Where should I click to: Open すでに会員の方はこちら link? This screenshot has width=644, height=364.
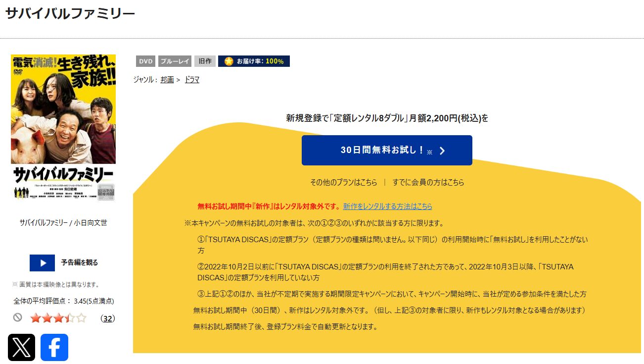click(428, 182)
